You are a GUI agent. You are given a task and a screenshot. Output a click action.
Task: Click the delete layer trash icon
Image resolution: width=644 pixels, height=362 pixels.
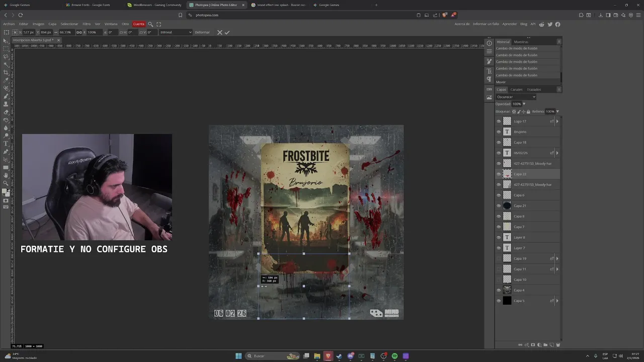point(558,345)
